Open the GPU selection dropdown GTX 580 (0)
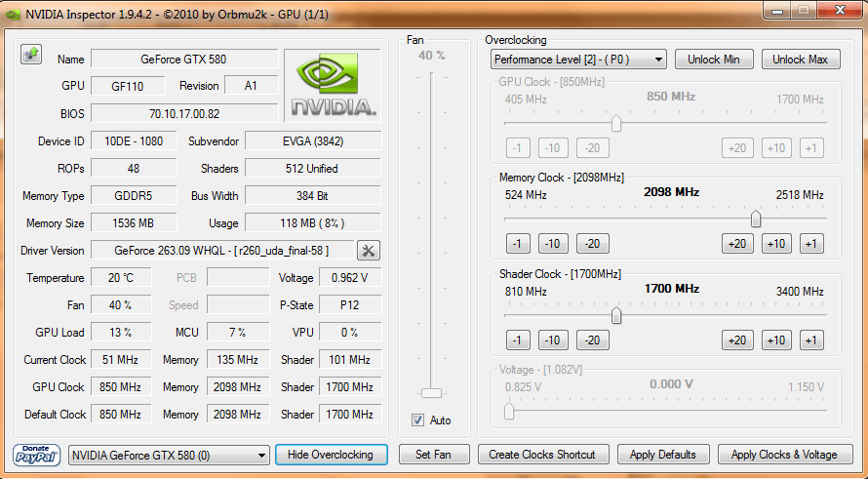This screenshot has height=479, width=868. coord(169,456)
